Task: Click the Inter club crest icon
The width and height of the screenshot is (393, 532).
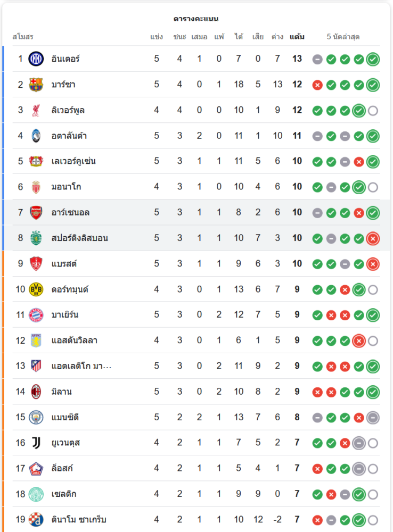Action: (x=36, y=59)
